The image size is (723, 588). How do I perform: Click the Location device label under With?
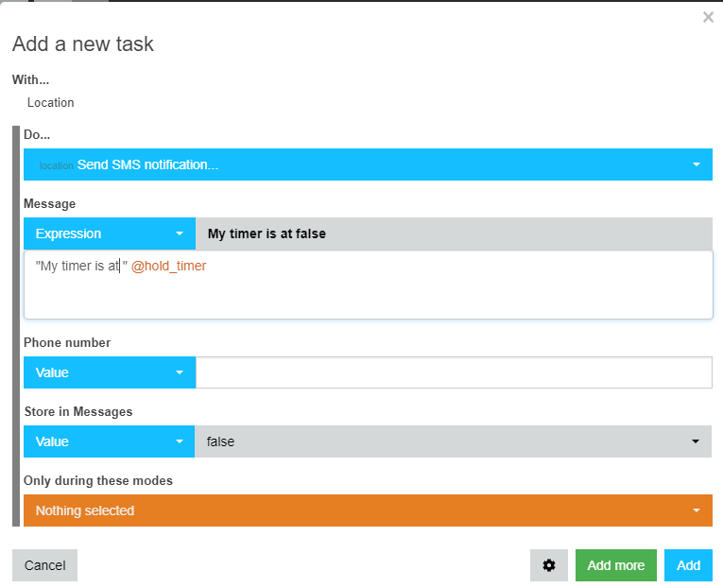point(51,102)
